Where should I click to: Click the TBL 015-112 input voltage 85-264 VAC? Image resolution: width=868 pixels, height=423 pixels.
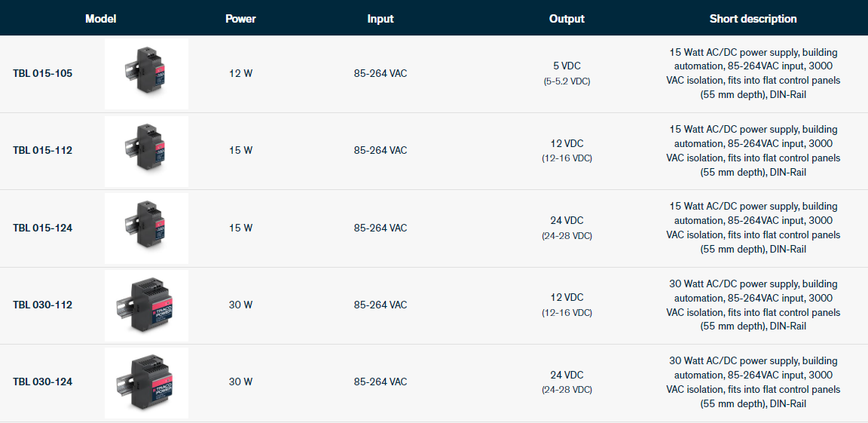pyautogui.click(x=381, y=151)
